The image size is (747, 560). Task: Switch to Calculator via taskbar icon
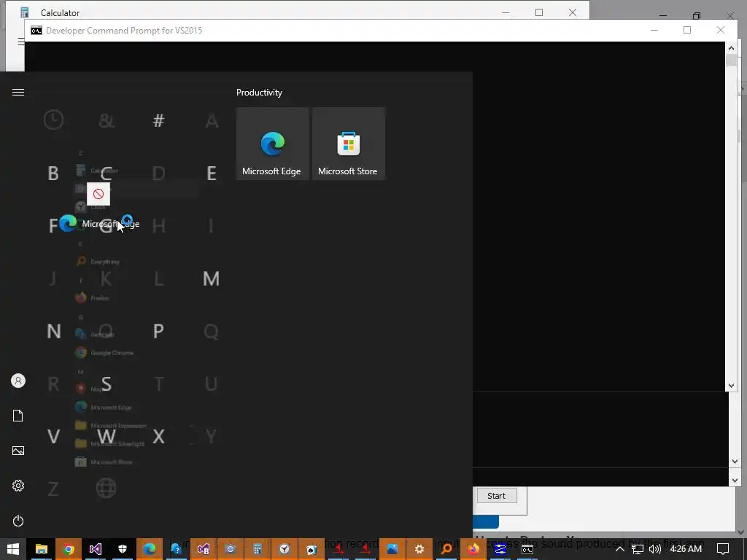[x=258, y=549]
